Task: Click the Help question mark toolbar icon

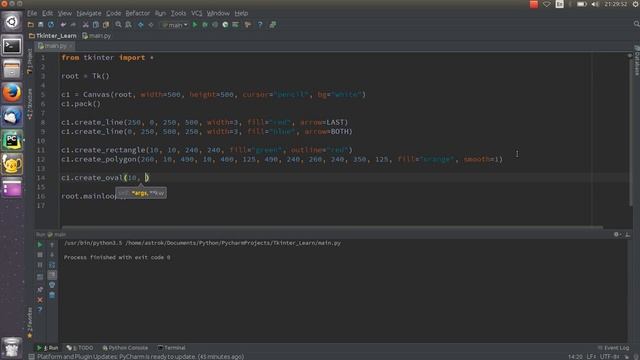Action: coord(260,25)
